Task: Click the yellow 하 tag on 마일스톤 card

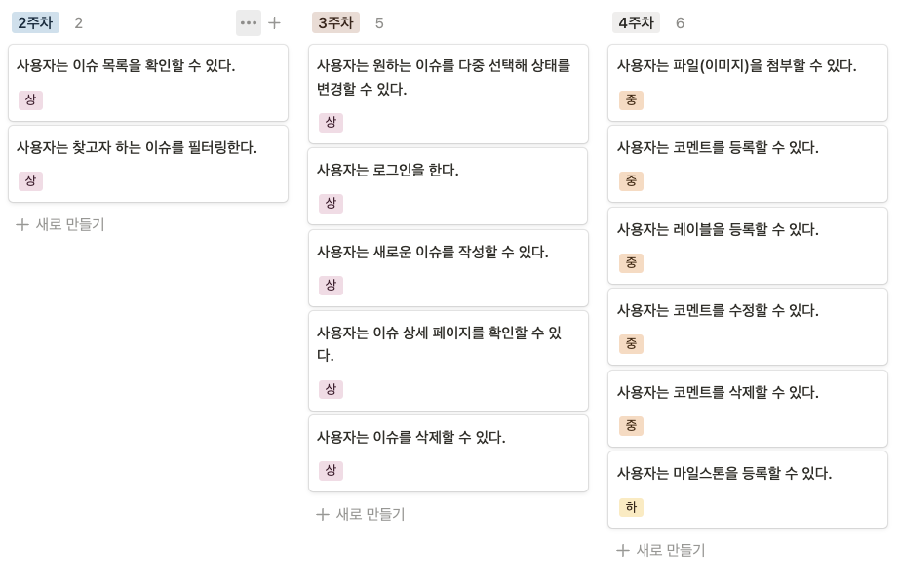Action: (631, 507)
